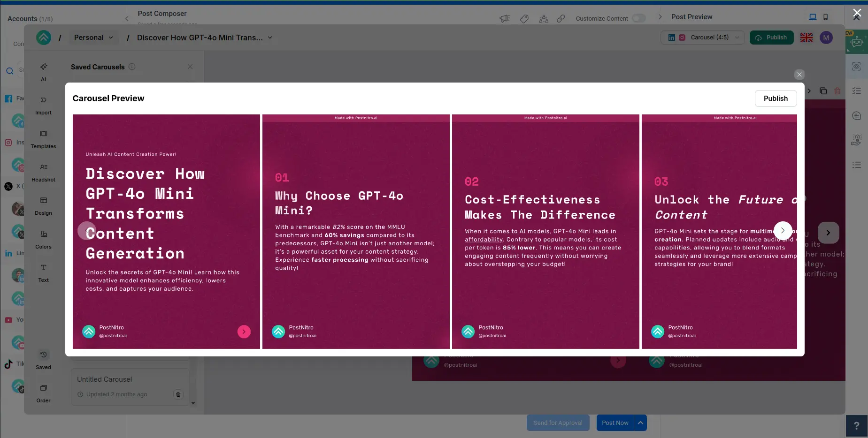This screenshot has width=868, height=438.
Task: Open the Headshot settings icon
Action: click(43, 172)
